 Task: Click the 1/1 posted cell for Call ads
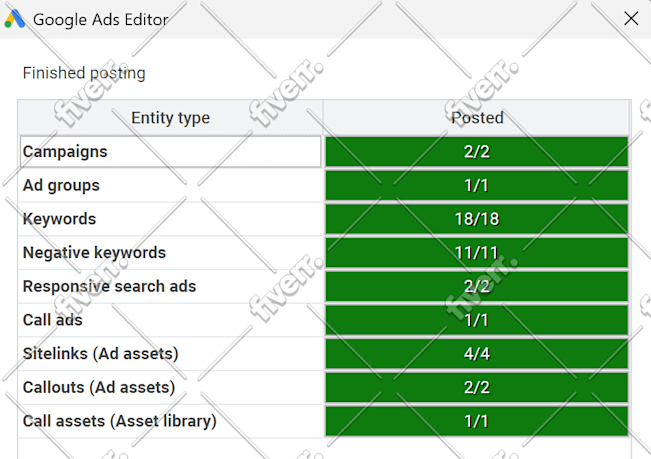pyautogui.click(x=477, y=320)
